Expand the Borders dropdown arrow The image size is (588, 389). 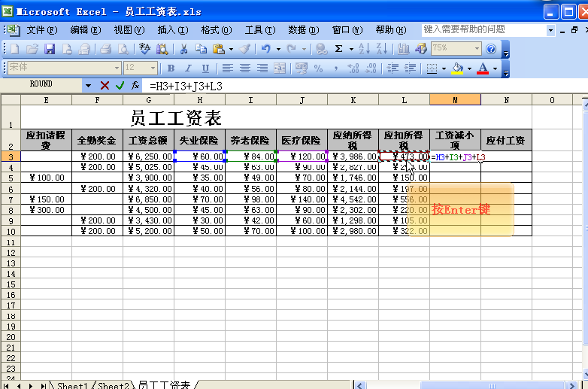coord(444,68)
